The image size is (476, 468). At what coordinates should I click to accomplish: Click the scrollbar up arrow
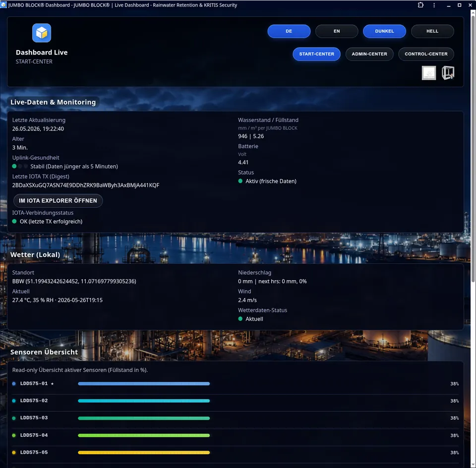click(x=473, y=12)
